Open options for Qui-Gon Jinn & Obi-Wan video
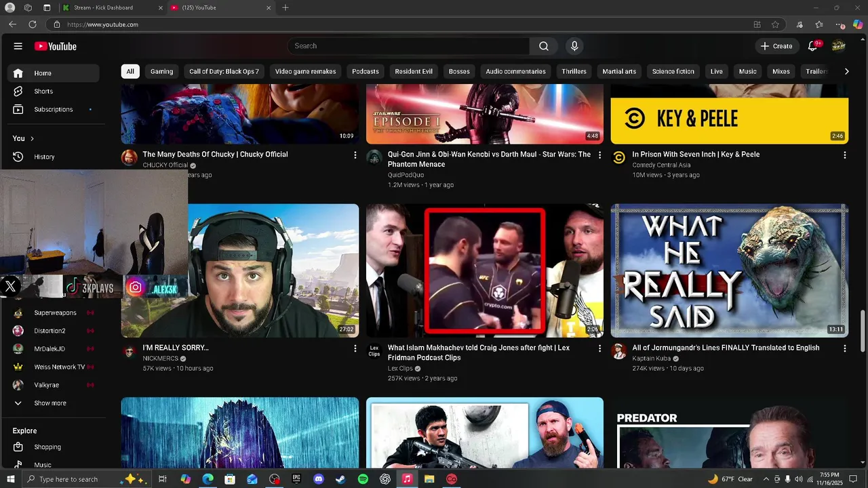Screen dimensions: 868x488 pos(599,155)
